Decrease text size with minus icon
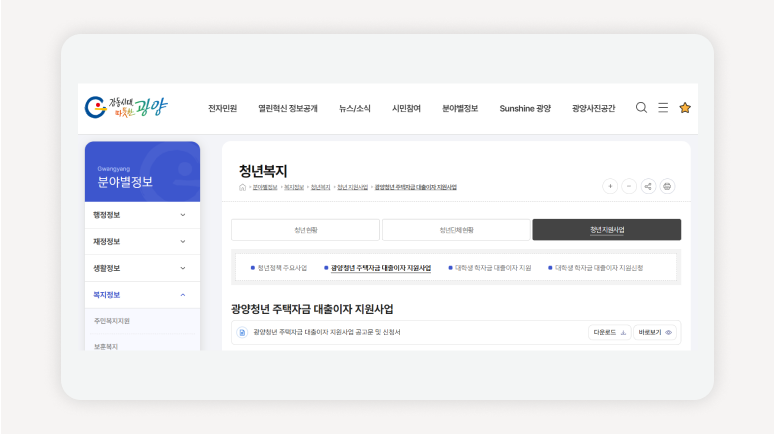The image size is (774, 434). (x=629, y=186)
